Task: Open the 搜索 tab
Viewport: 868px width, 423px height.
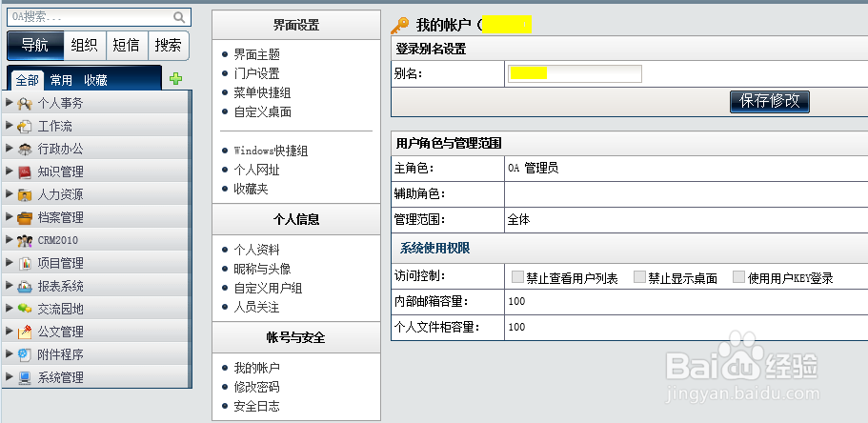Action: [169, 46]
